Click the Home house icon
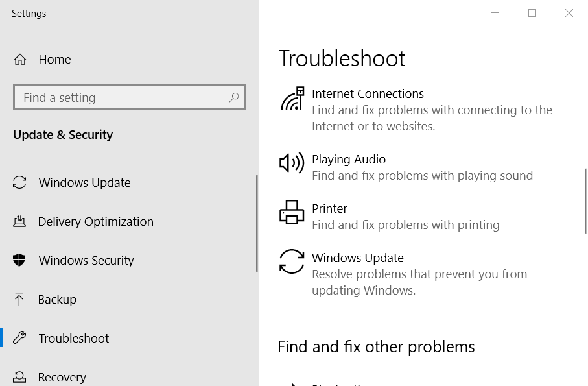This screenshot has width=588, height=386. pyautogui.click(x=20, y=59)
